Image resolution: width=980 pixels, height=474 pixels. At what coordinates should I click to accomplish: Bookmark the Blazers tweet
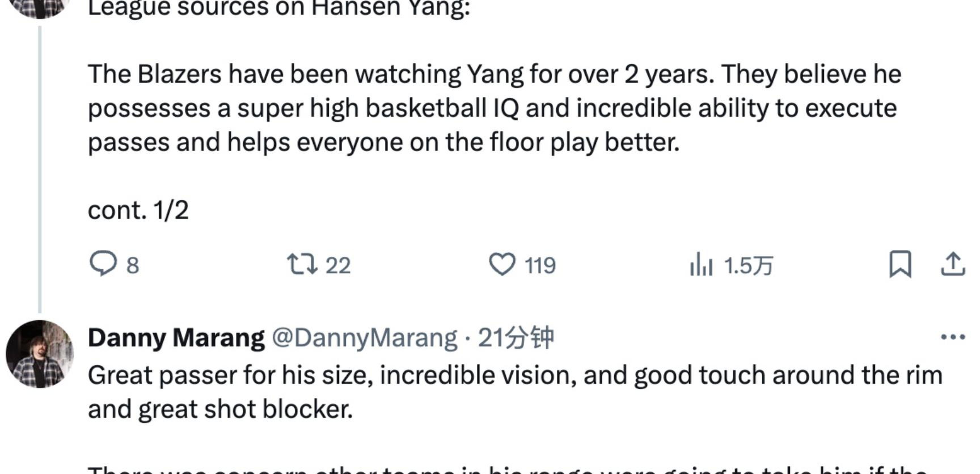(900, 264)
